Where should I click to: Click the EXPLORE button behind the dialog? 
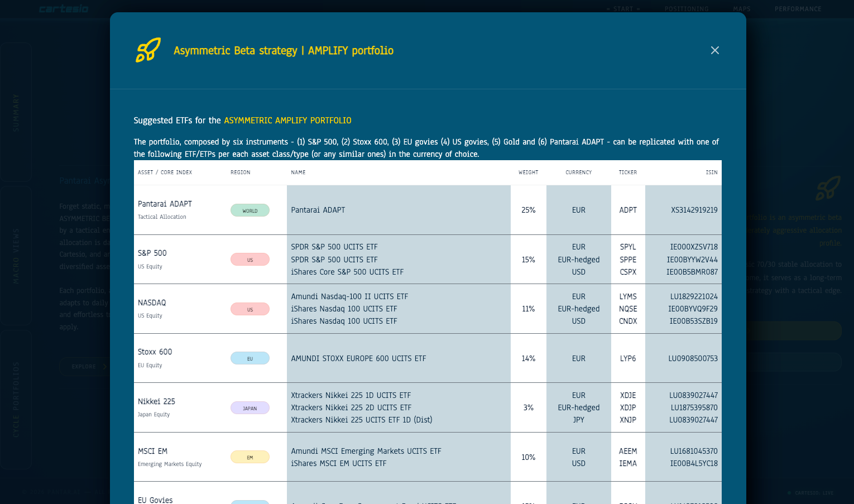[x=85, y=367]
